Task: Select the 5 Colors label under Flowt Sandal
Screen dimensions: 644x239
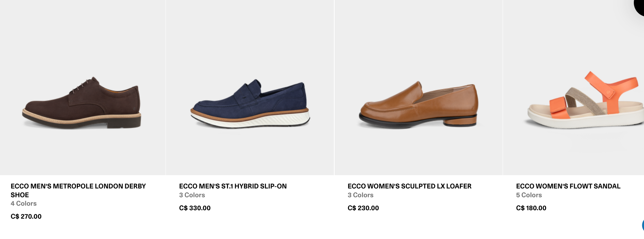Action: tap(529, 195)
